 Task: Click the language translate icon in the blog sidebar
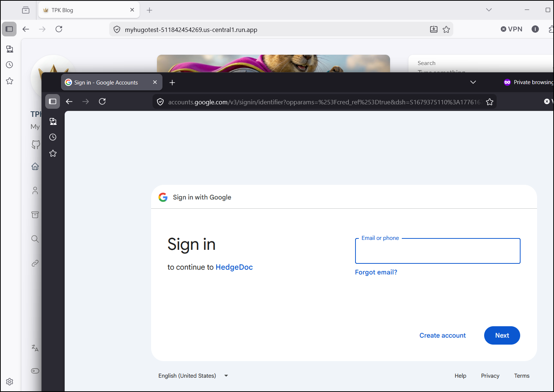pos(35,348)
